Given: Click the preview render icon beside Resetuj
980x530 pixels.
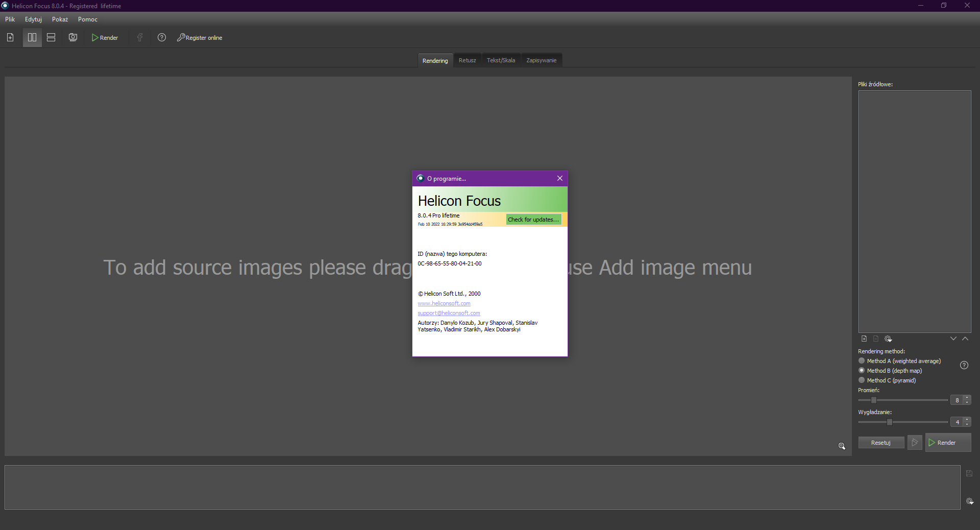Looking at the screenshot, I should click(x=915, y=443).
